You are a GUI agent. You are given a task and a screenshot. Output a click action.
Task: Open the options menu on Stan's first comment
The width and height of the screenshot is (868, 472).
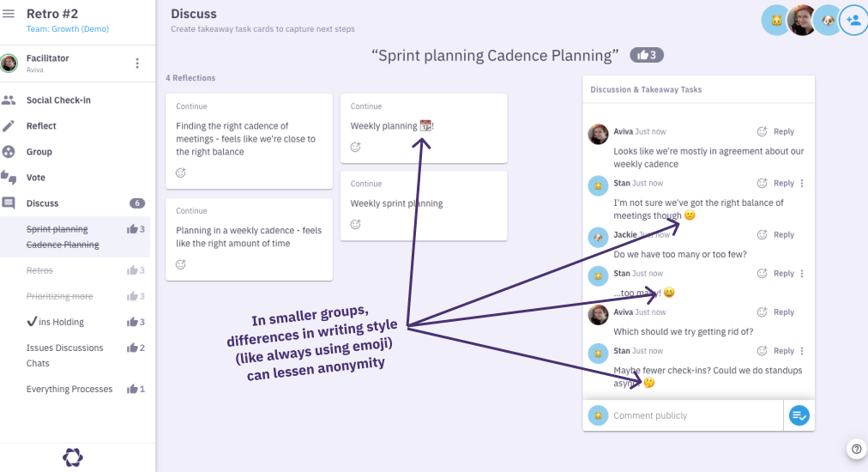click(x=803, y=184)
